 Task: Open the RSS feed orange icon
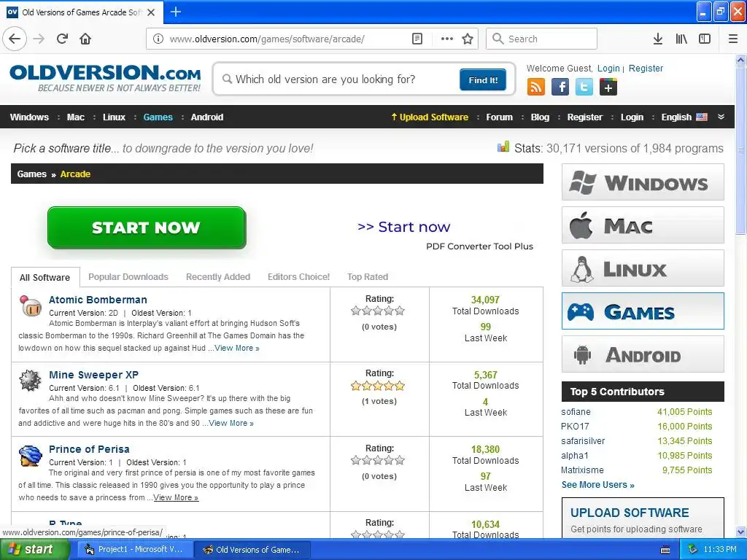[536, 87]
